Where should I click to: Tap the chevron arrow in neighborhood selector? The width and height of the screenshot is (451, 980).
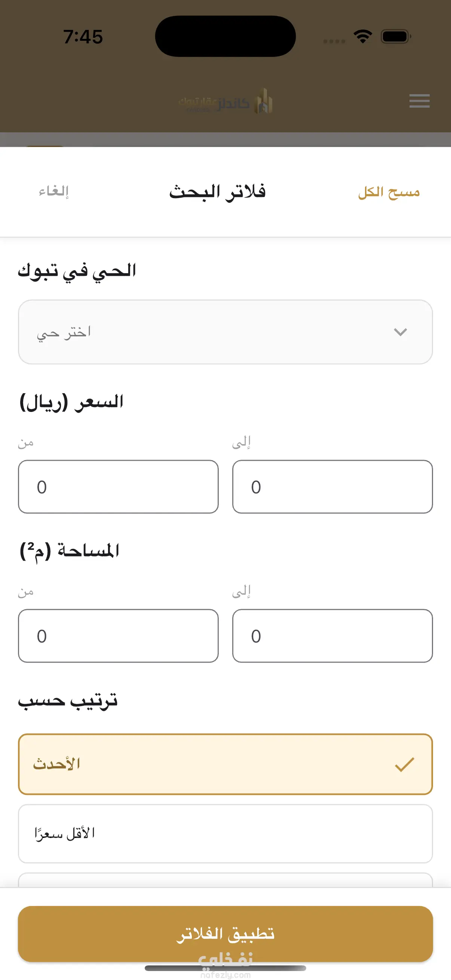tap(401, 332)
